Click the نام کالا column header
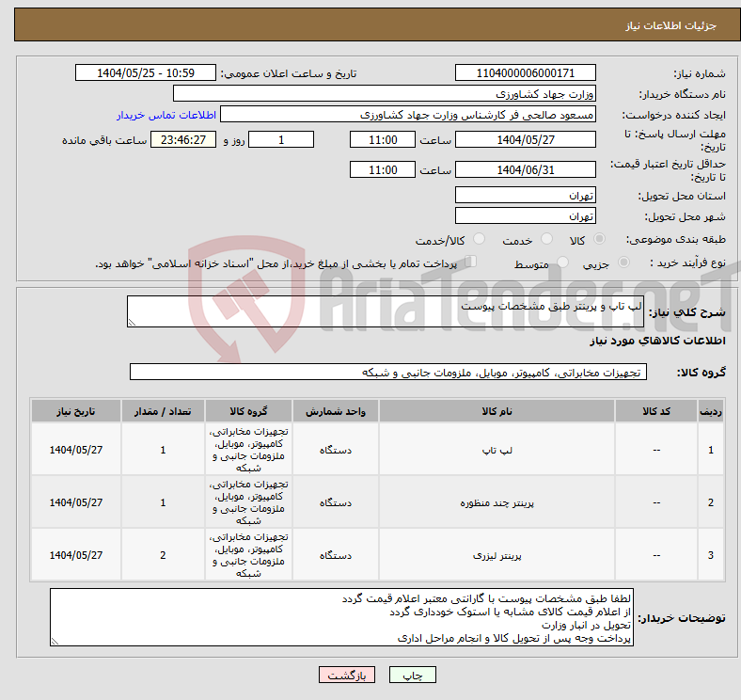 [x=497, y=411]
